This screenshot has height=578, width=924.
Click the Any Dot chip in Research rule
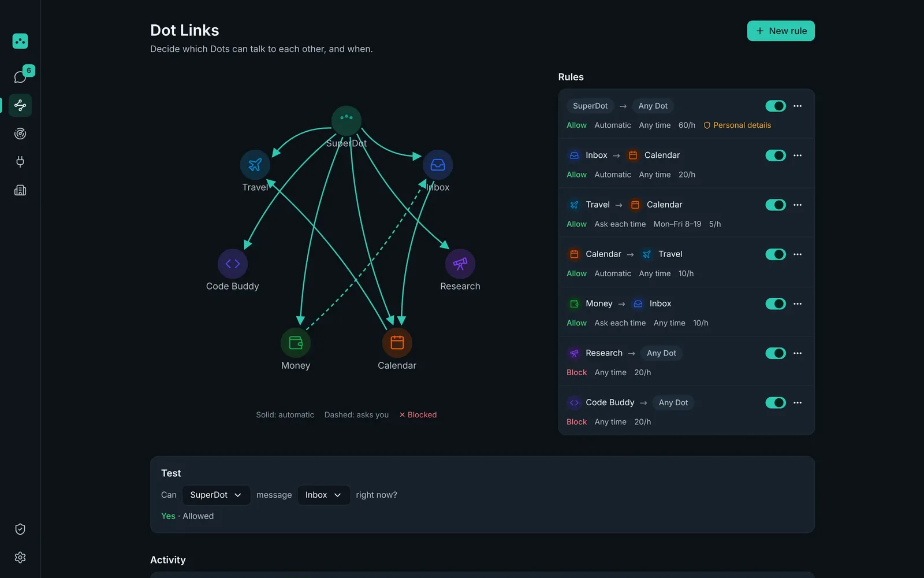tap(661, 353)
